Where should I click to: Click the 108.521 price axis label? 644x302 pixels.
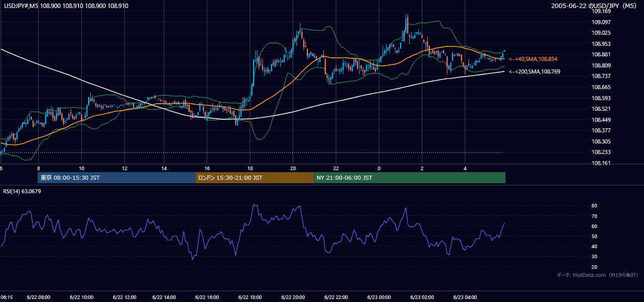[600, 109]
